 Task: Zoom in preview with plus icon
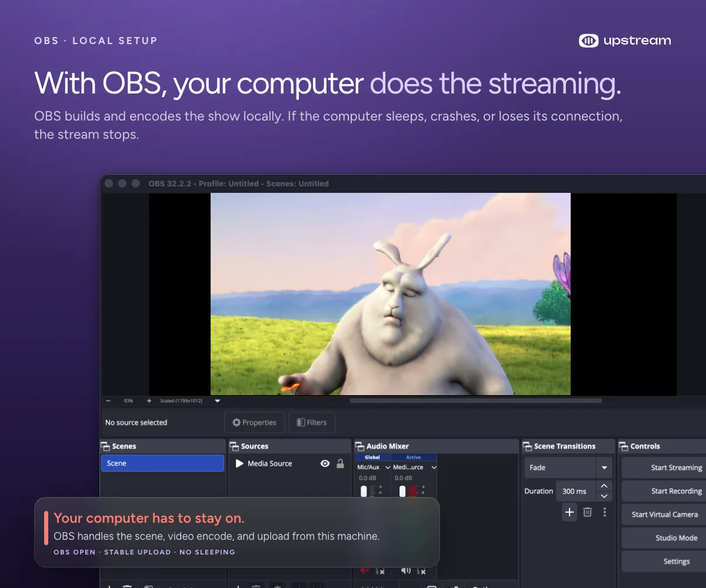click(149, 400)
